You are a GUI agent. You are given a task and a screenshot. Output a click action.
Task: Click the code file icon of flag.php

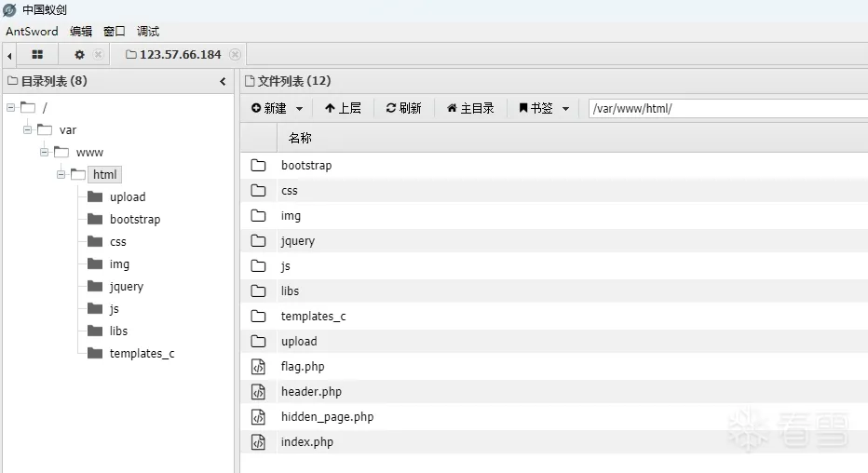pos(258,367)
